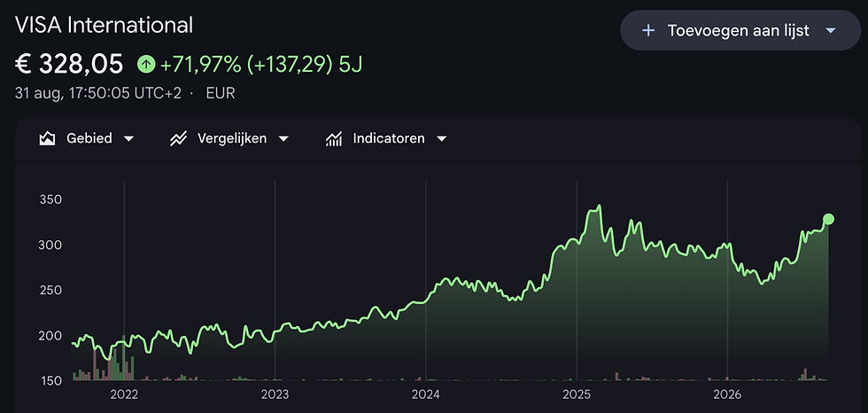Screen dimensions: 868x413
Task: Click the EUR currency label
Action: click(x=221, y=94)
